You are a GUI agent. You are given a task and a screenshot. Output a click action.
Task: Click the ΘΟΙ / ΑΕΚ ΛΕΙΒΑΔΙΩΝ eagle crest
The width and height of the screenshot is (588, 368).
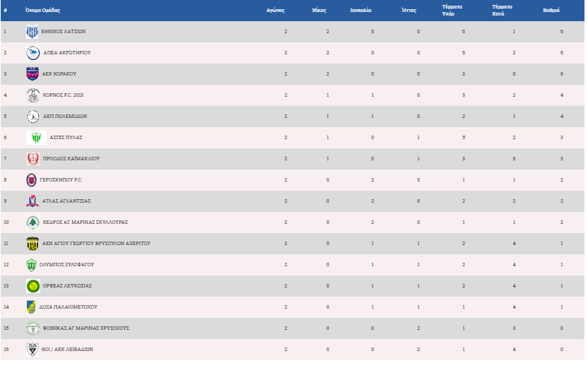(32, 350)
